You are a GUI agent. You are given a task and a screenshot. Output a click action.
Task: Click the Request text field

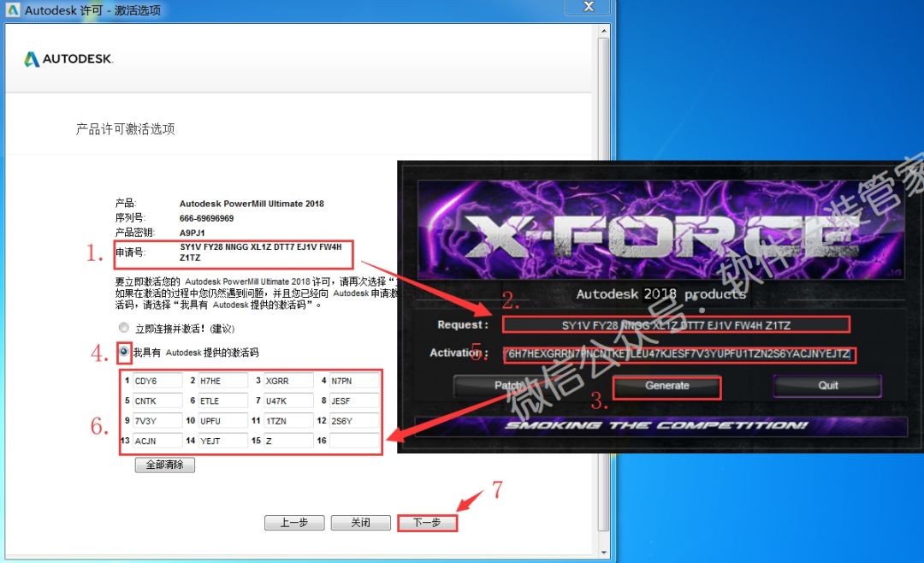click(676, 325)
